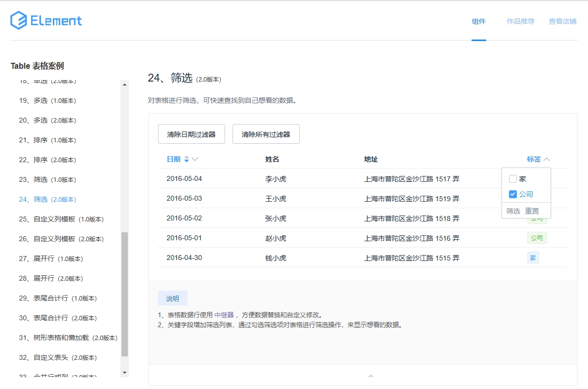Click the 标签 column header text

[x=534, y=159]
